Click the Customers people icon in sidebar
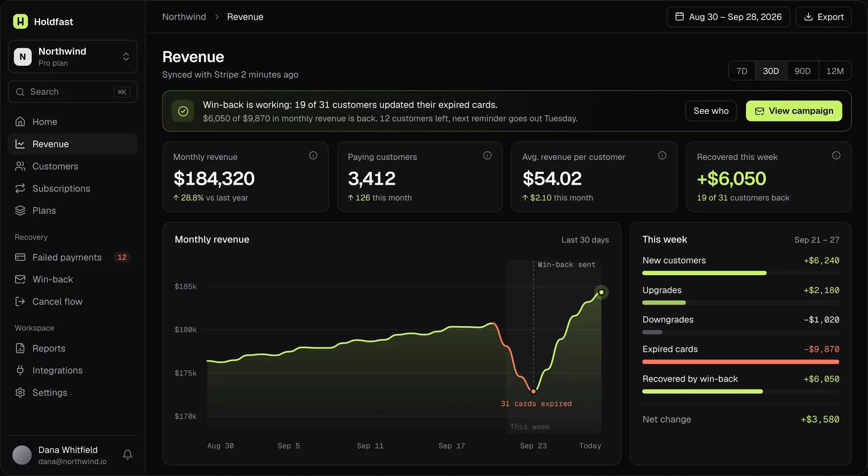Image resolution: width=868 pixels, height=476 pixels. (x=20, y=166)
